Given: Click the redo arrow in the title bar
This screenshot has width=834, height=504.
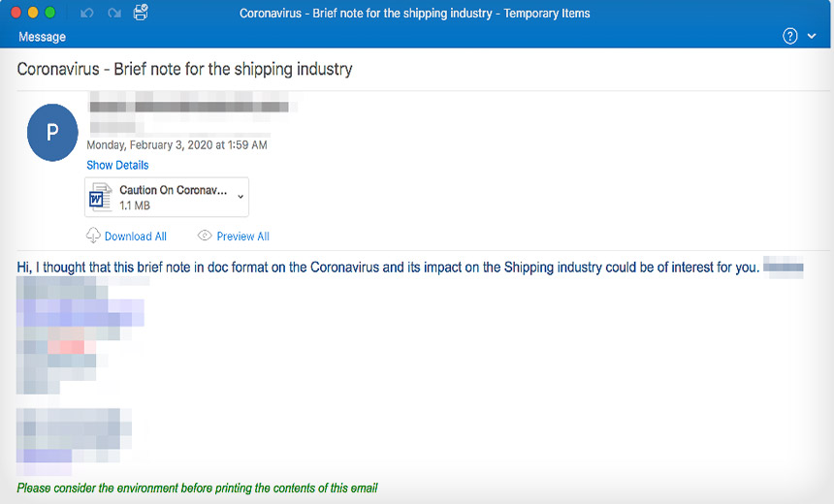Looking at the screenshot, I should [x=114, y=13].
